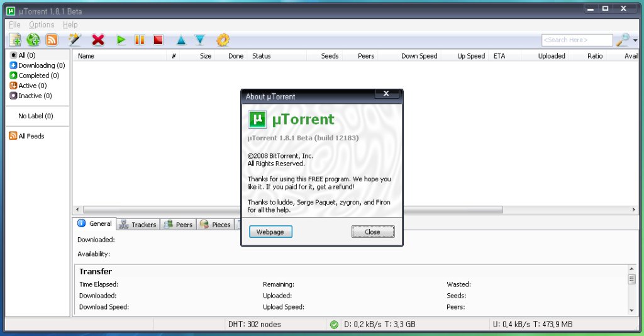
Task: Click the download speed D: 0.2 kB/s status
Action: point(379,324)
